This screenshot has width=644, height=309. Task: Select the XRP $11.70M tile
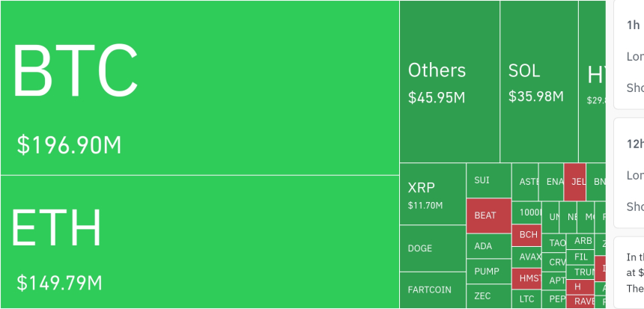pyautogui.click(x=432, y=194)
